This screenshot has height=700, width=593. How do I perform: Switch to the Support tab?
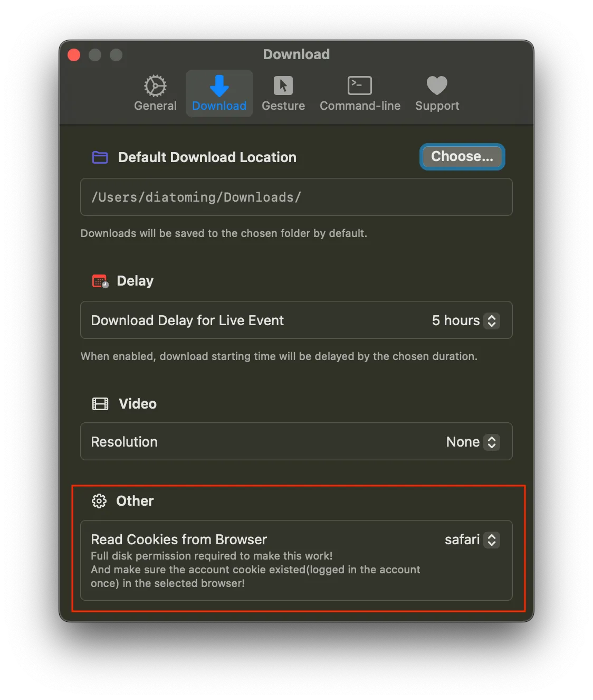click(436, 93)
